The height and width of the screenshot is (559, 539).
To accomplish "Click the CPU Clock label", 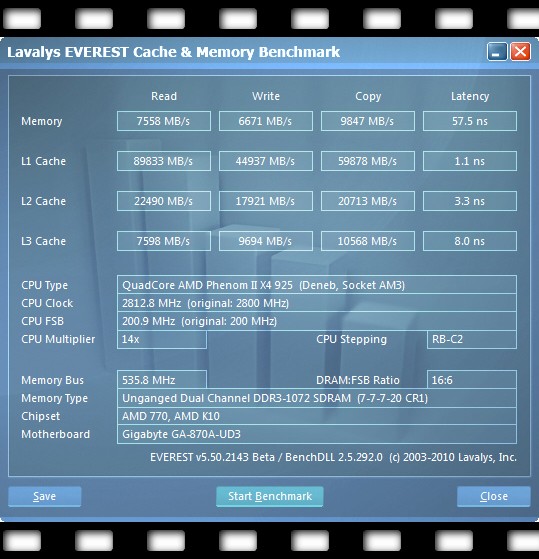I will point(47,303).
